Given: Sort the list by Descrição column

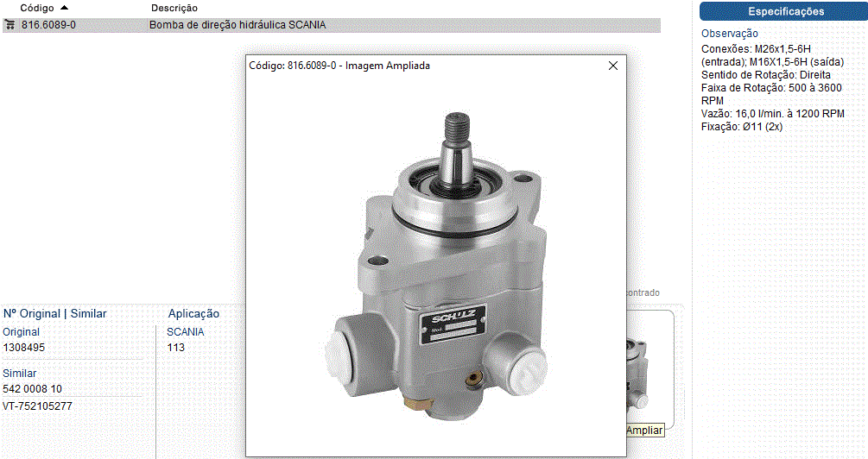Looking at the screenshot, I should coord(174,8).
